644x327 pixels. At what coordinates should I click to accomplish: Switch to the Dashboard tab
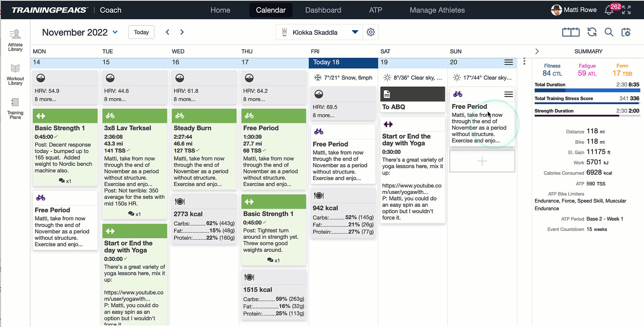(323, 10)
